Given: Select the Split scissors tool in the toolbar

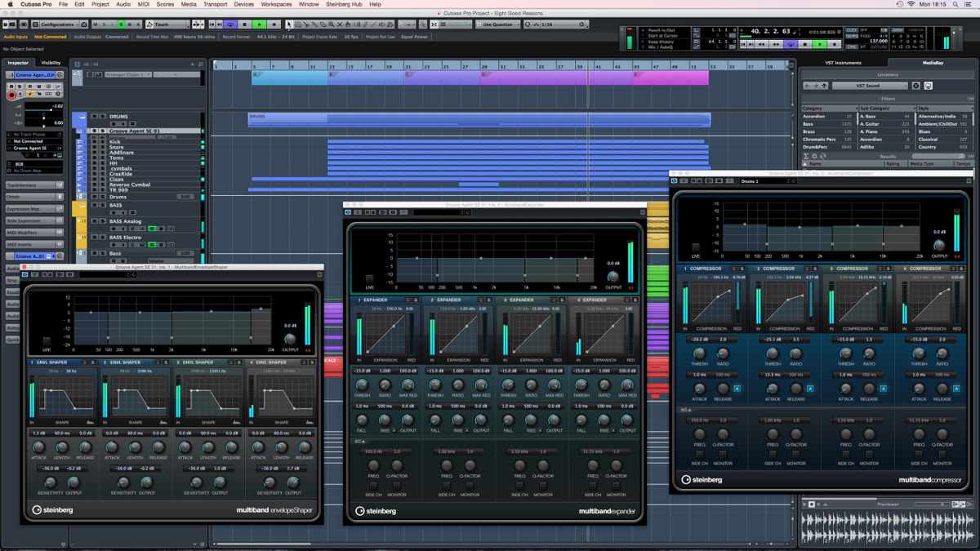Looking at the screenshot, I should point(306,25).
